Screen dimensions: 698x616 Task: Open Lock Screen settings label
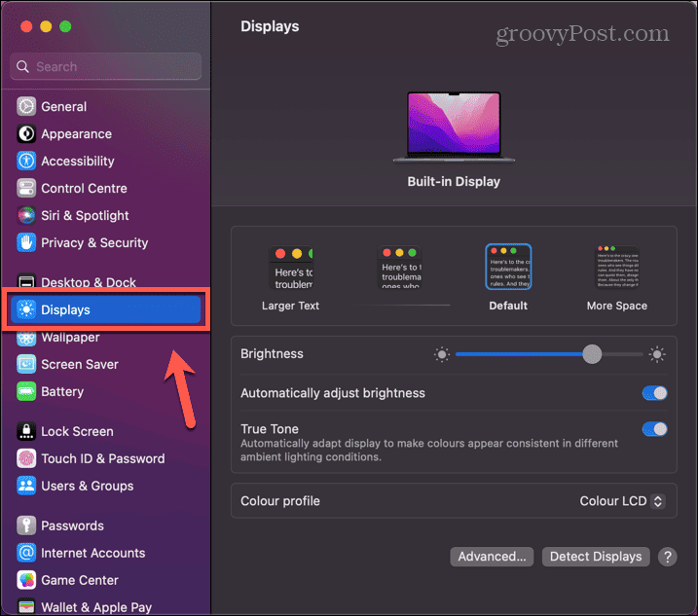(77, 431)
